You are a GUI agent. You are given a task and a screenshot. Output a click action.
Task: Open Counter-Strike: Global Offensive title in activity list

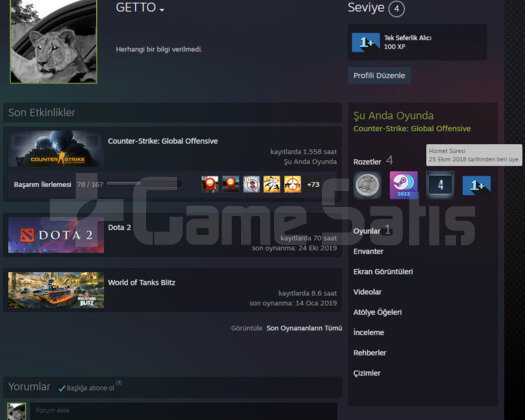click(163, 141)
